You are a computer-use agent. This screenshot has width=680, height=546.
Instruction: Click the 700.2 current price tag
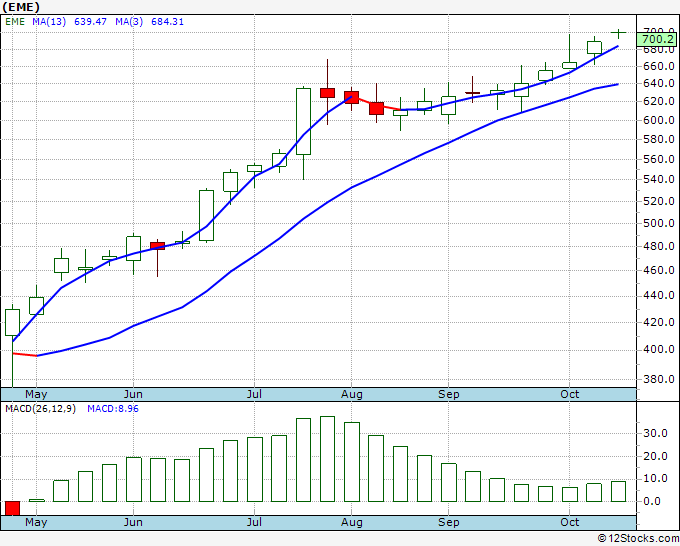pos(658,39)
